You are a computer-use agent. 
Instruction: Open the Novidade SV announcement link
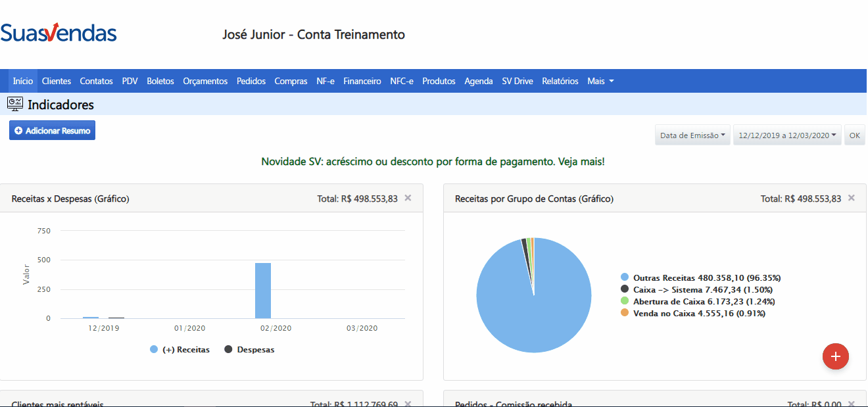(x=433, y=161)
